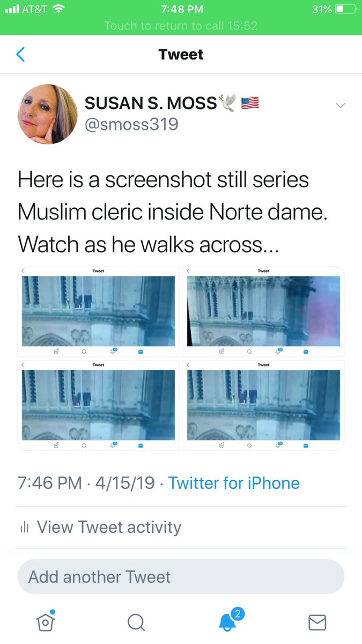Open the bottom-left attached screenshot

(x=99, y=406)
